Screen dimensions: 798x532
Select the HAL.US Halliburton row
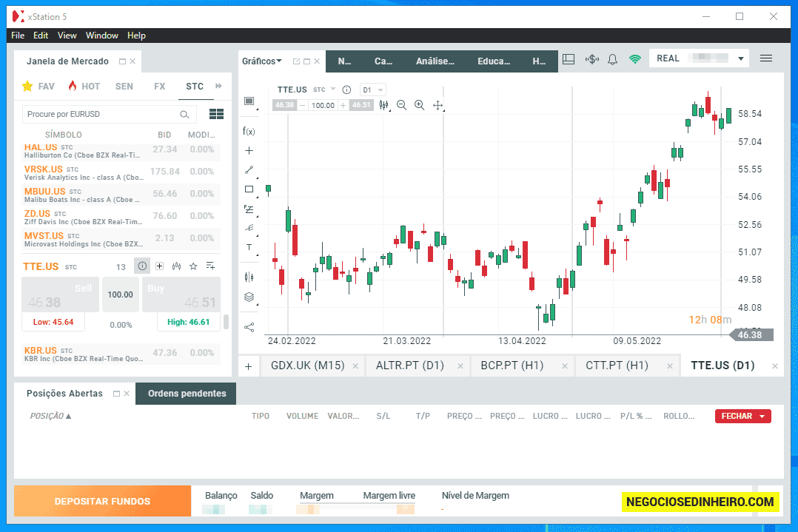coord(121,151)
